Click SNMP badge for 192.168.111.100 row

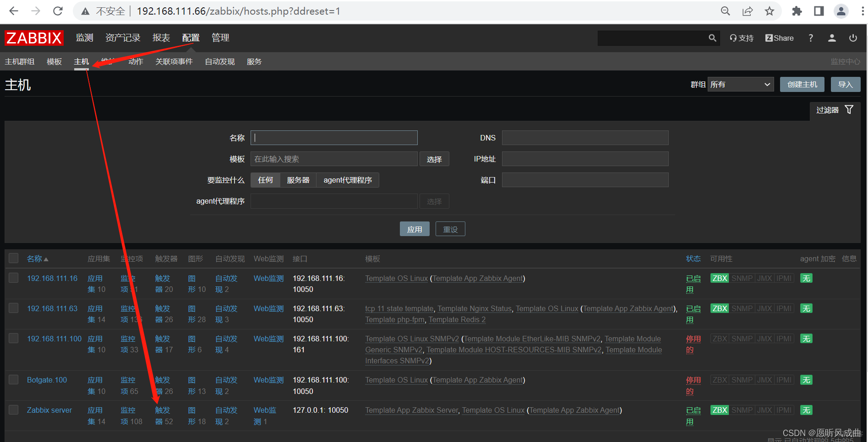pos(742,339)
